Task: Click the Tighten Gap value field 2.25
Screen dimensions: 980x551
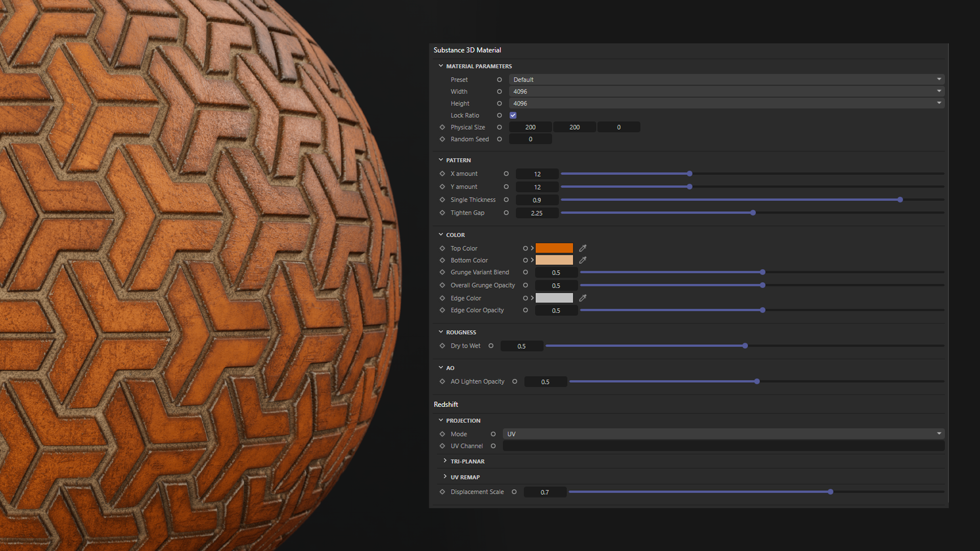Action: [537, 213]
